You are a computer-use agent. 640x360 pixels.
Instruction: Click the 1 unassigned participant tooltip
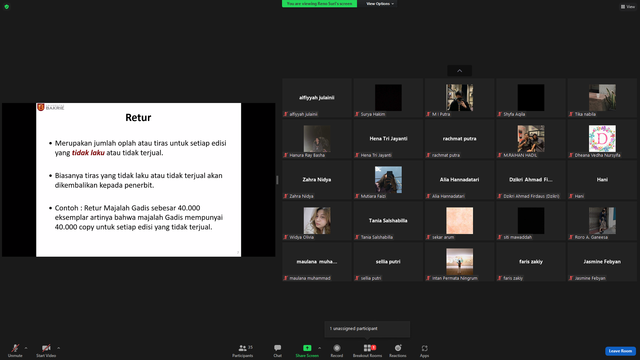367,329
